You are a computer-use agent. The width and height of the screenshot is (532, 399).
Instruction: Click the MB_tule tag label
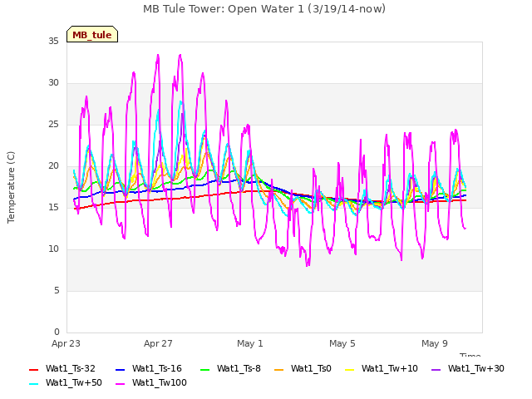(92, 35)
